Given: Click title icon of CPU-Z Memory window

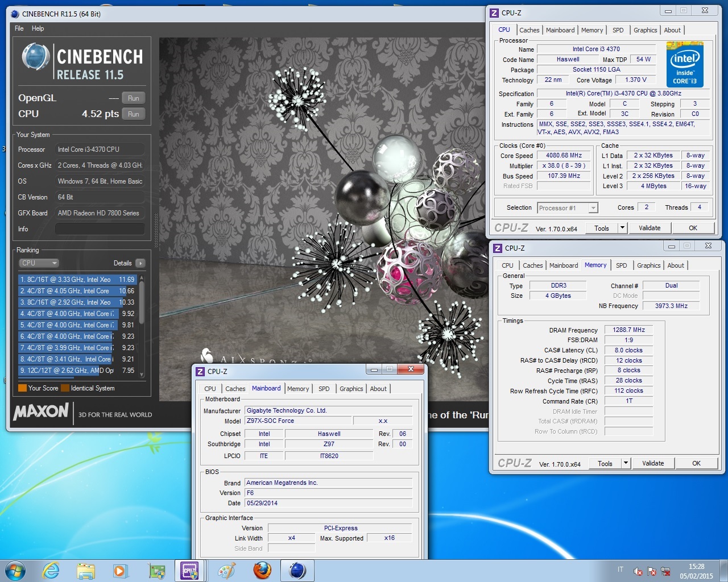Looking at the screenshot, I should point(498,248).
